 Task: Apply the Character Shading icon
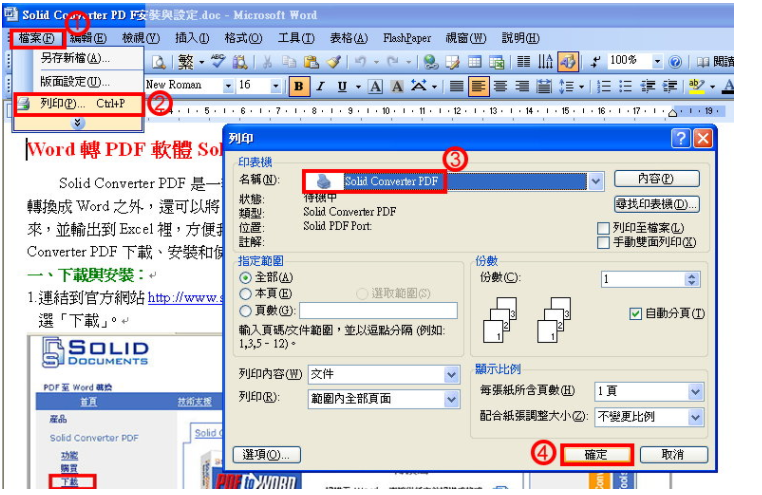[397, 86]
